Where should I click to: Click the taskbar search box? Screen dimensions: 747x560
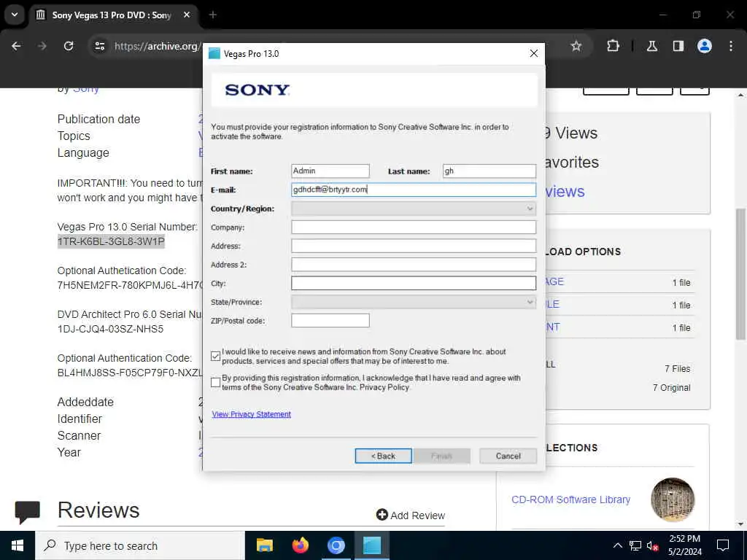tap(140, 545)
